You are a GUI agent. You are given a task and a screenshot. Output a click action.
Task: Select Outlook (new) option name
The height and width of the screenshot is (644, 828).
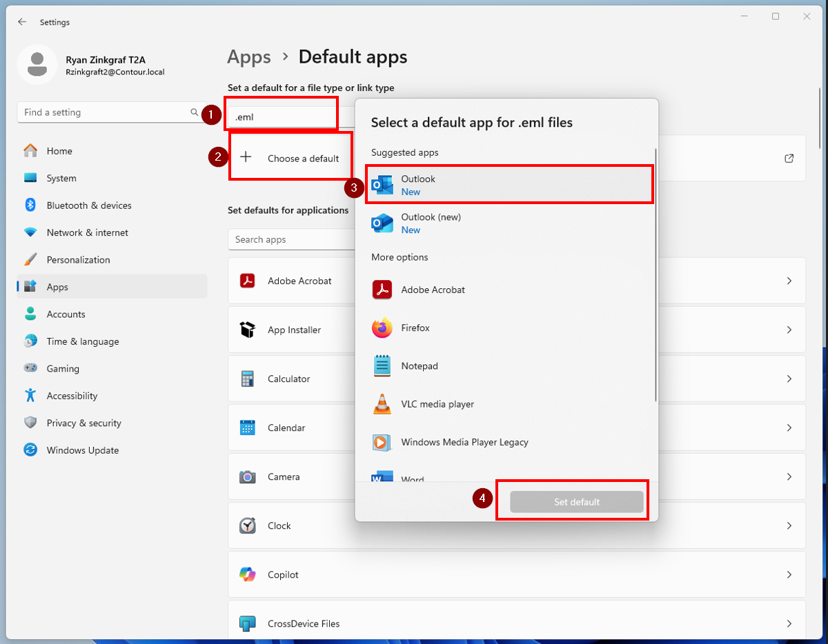pos(431,217)
